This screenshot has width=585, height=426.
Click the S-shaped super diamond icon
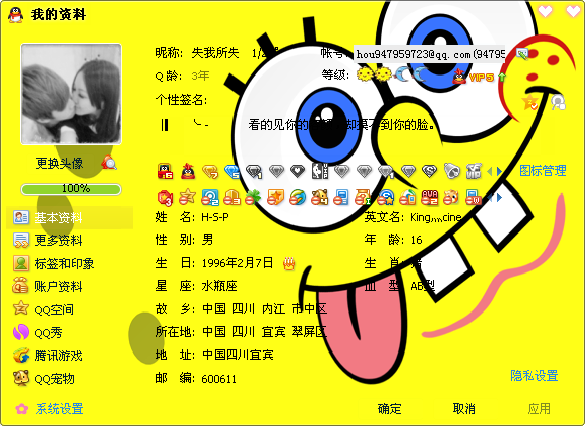(430, 171)
